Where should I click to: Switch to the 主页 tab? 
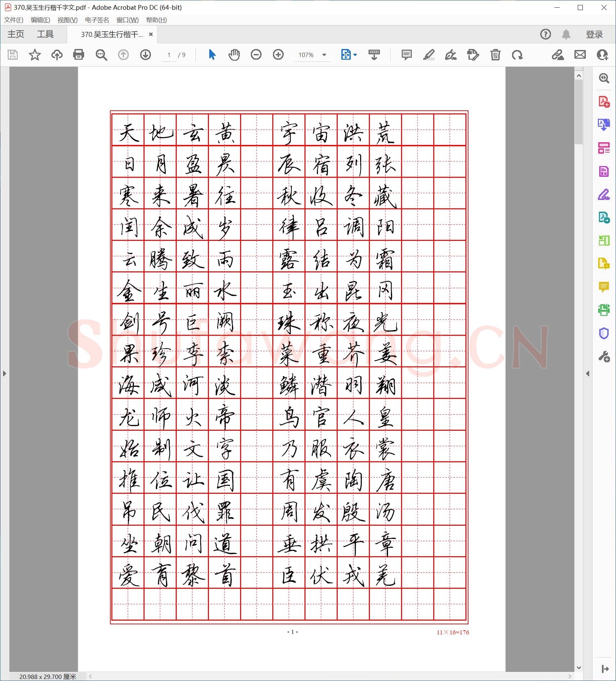coord(15,34)
